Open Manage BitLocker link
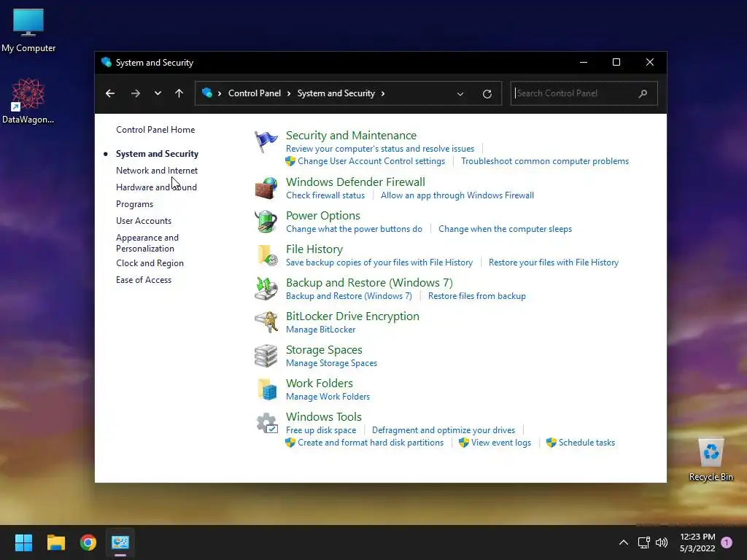This screenshot has height=560, width=747. [x=321, y=330]
